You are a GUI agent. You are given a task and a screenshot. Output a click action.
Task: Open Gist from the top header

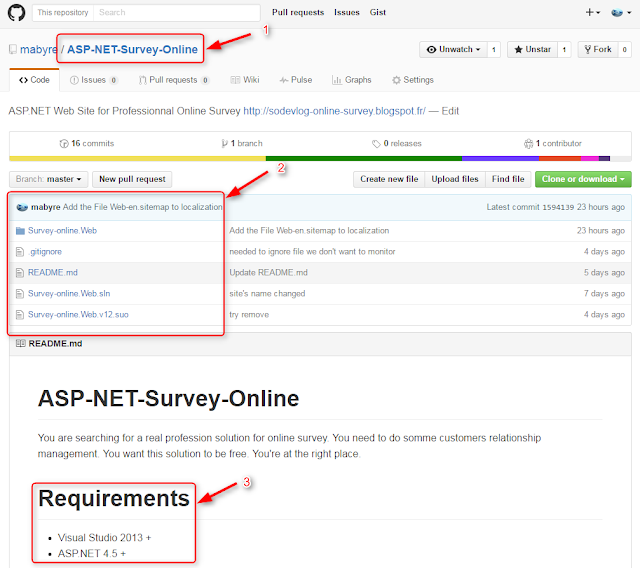[x=378, y=13]
